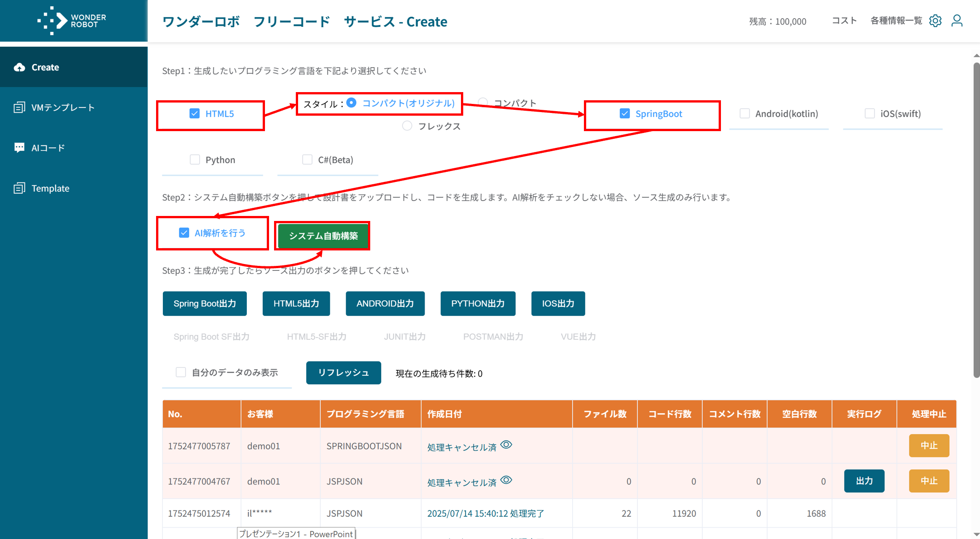The height and width of the screenshot is (539, 980).
Task: Check the iOS(swift) checkbox
Action: 870,113
